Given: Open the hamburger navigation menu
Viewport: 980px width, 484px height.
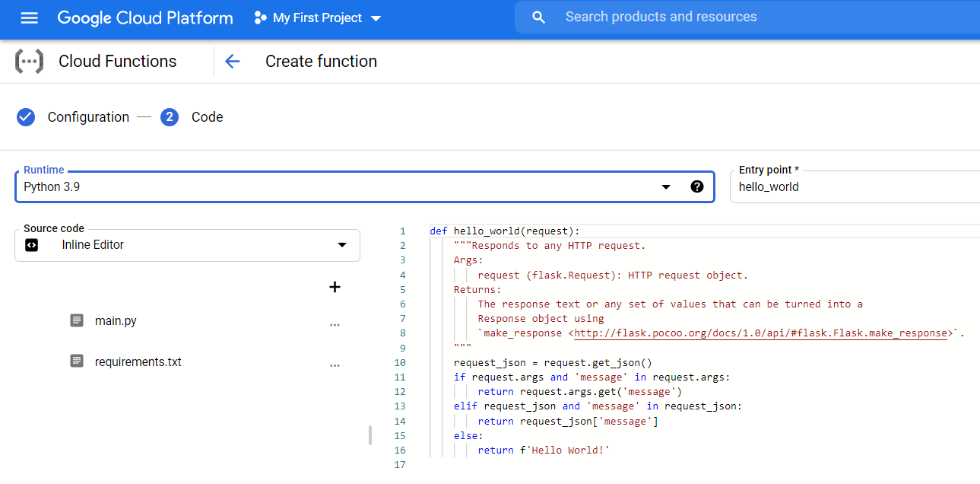Looking at the screenshot, I should (29, 18).
